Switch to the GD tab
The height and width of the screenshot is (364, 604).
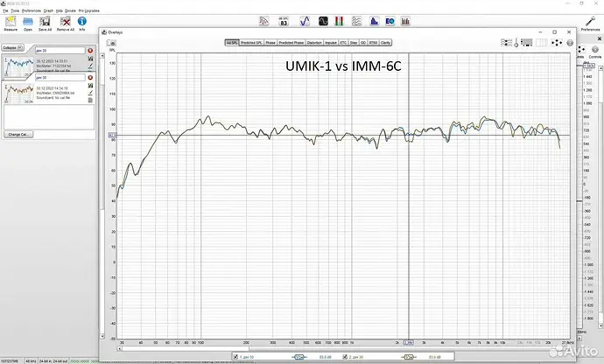point(363,43)
